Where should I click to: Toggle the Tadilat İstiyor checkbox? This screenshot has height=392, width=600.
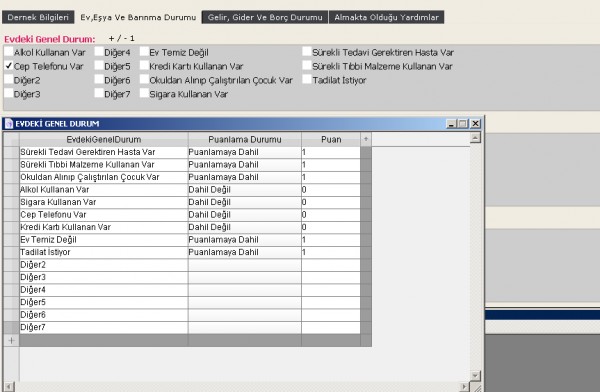(x=307, y=79)
